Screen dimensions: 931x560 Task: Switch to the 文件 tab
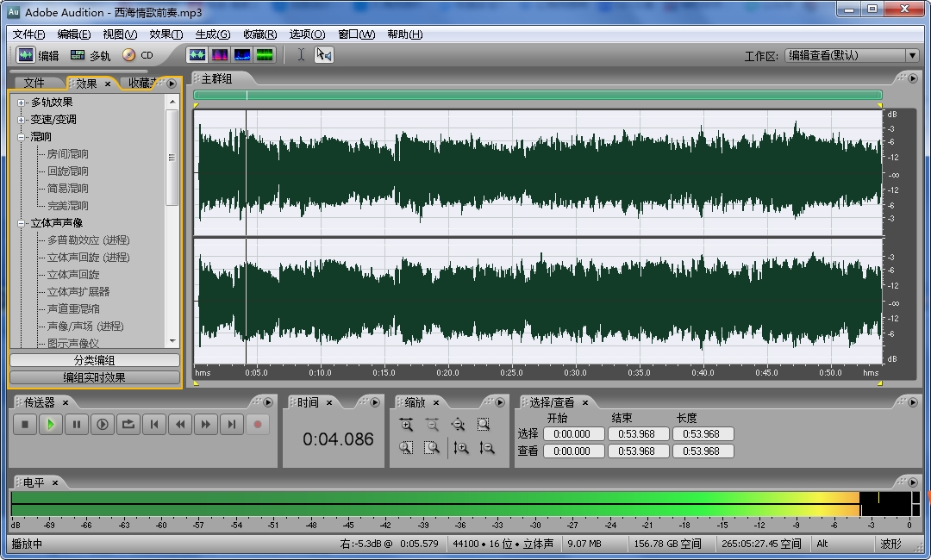(x=34, y=83)
